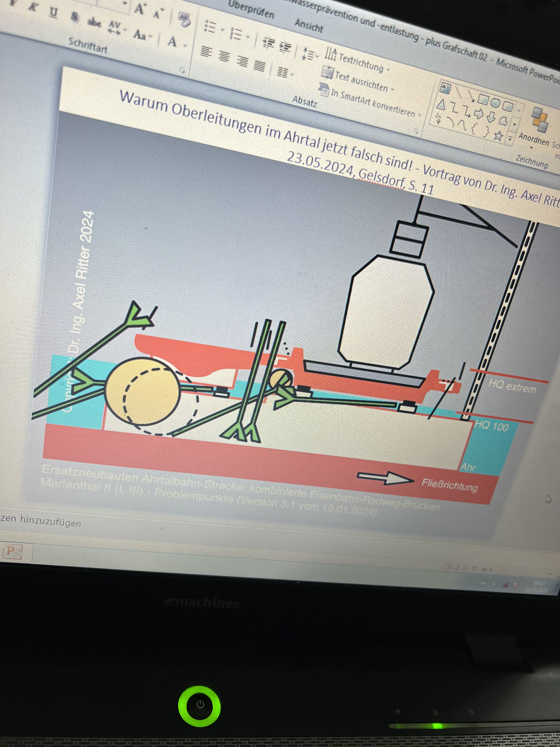Open font color dropdown arrow
Image resolution: width=560 pixels, height=747 pixels.
pos(185,46)
